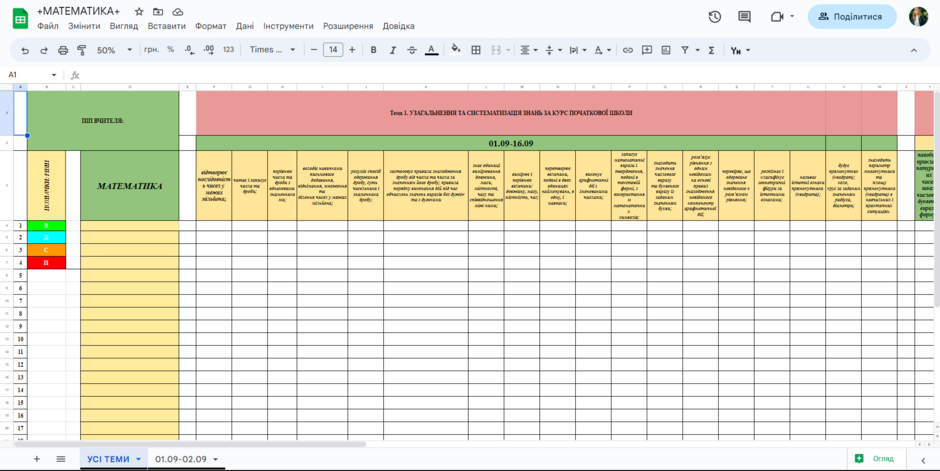Toggle italic formatting
Image resolution: width=940 pixels, height=471 pixels.
point(393,50)
